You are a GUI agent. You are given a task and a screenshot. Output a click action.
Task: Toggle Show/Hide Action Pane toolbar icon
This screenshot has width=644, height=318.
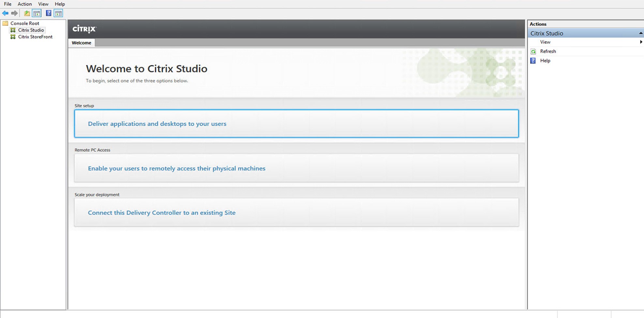tap(58, 13)
